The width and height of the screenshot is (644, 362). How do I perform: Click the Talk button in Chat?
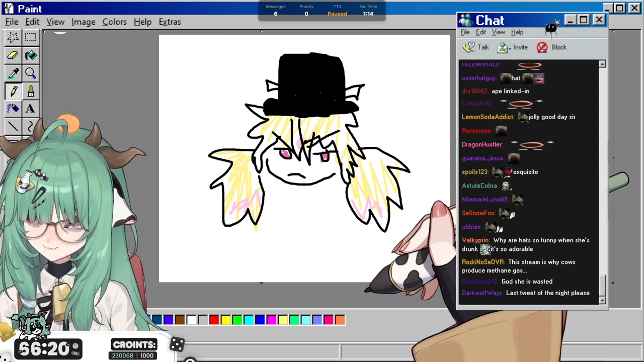476,47
